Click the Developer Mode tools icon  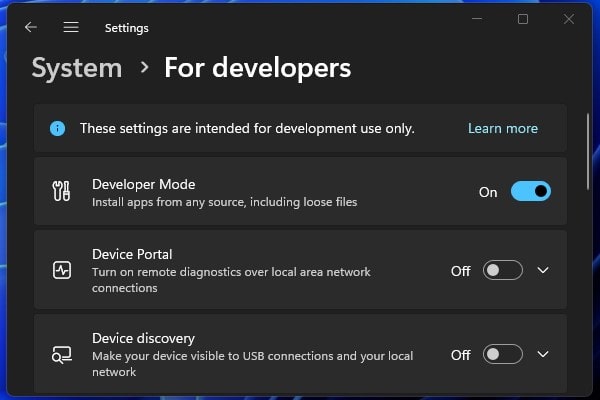[62, 191]
